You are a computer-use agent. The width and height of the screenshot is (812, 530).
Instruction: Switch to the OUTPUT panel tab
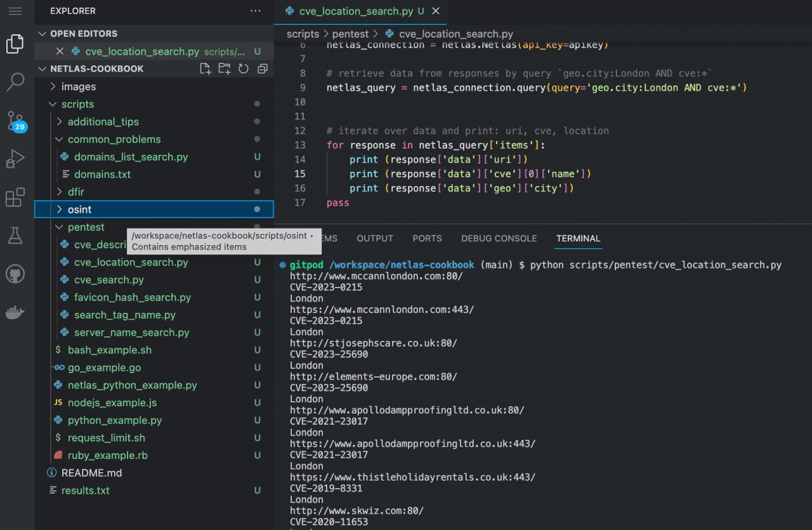click(375, 239)
